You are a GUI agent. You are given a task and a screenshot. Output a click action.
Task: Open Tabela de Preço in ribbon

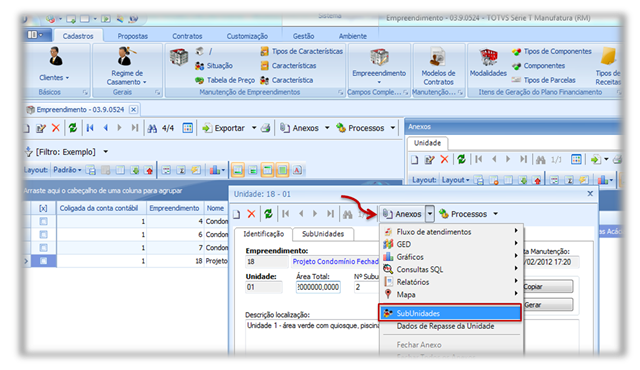[225, 80]
